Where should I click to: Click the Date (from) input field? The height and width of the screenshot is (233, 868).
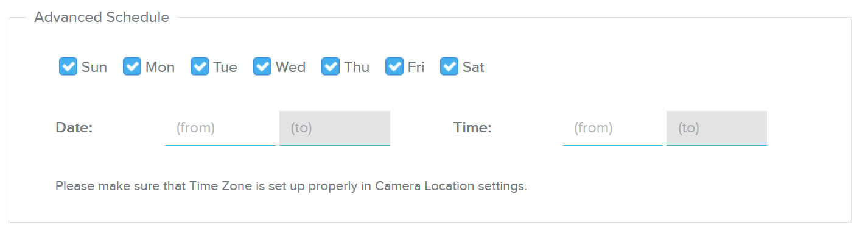click(220, 128)
